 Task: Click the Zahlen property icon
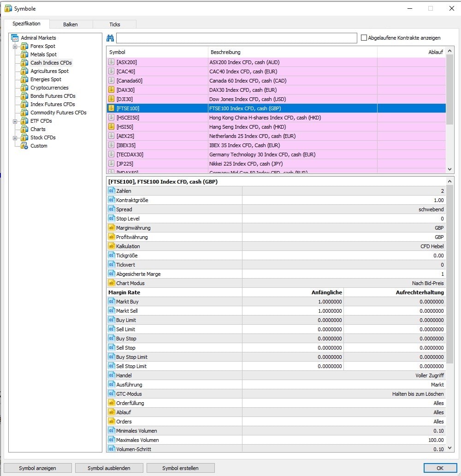[x=112, y=190]
